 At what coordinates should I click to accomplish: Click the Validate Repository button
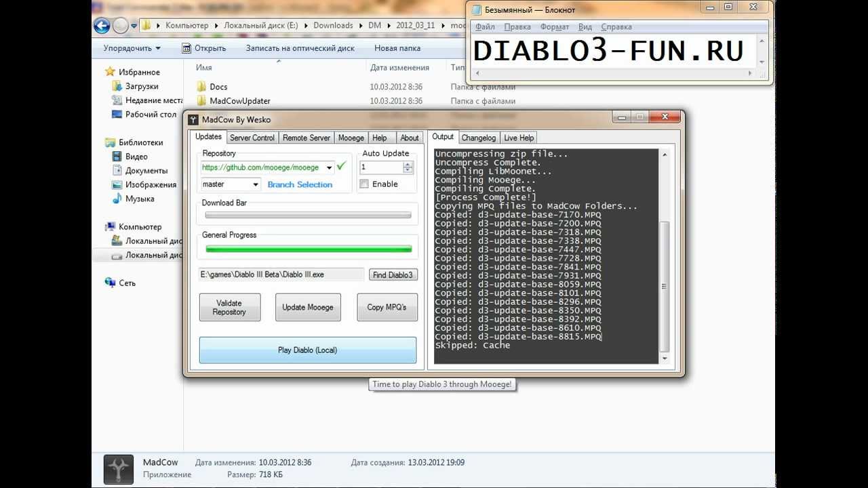229,307
